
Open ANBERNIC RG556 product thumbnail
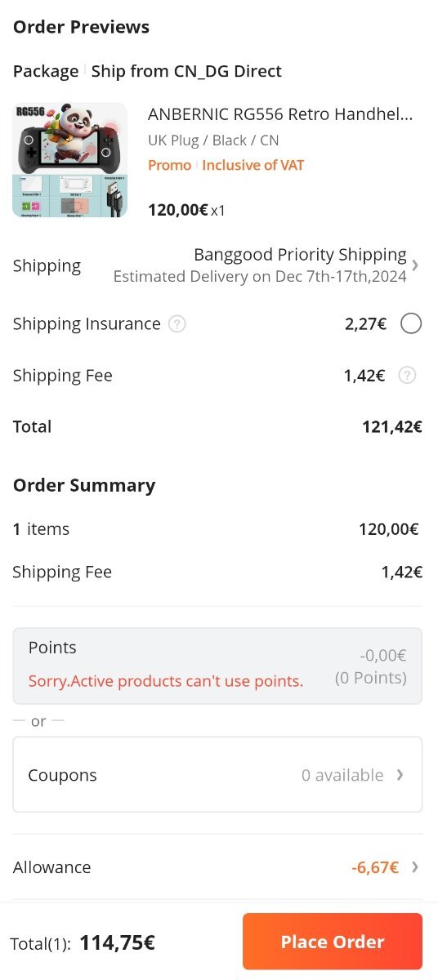click(x=70, y=160)
